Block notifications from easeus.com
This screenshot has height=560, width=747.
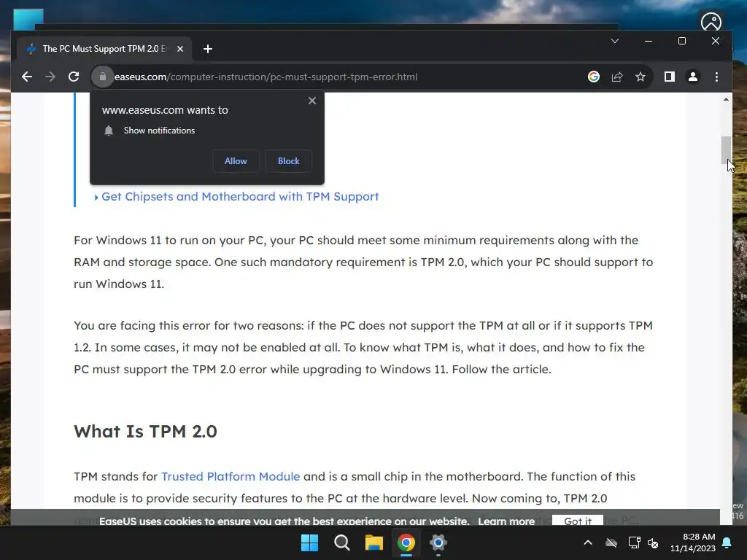[289, 161]
